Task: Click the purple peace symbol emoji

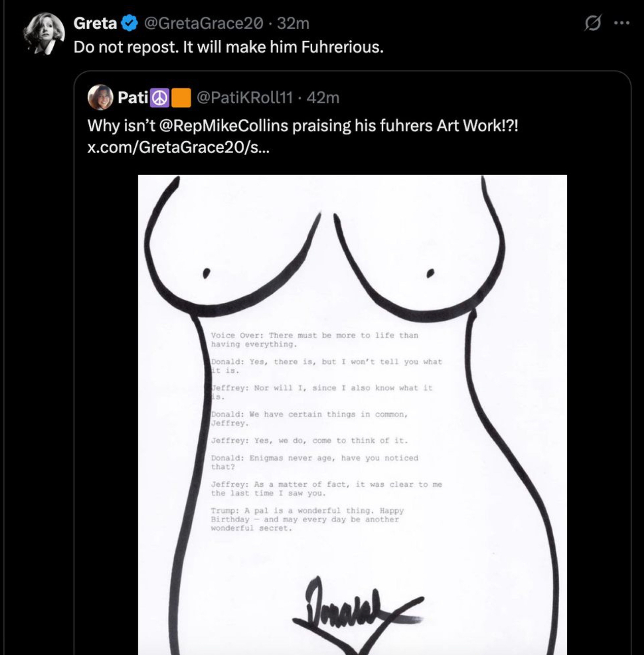Action: (x=160, y=98)
